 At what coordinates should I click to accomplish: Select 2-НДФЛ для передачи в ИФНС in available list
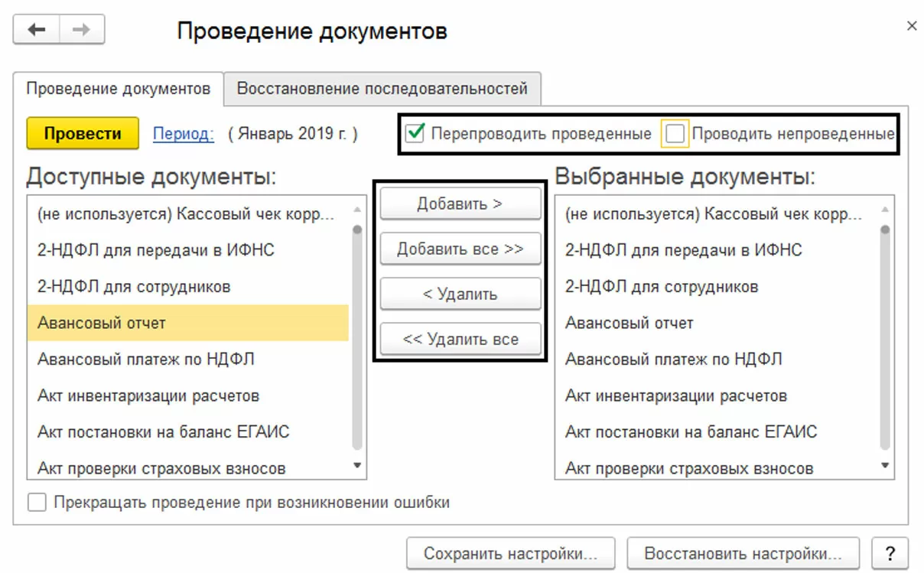pos(188,250)
